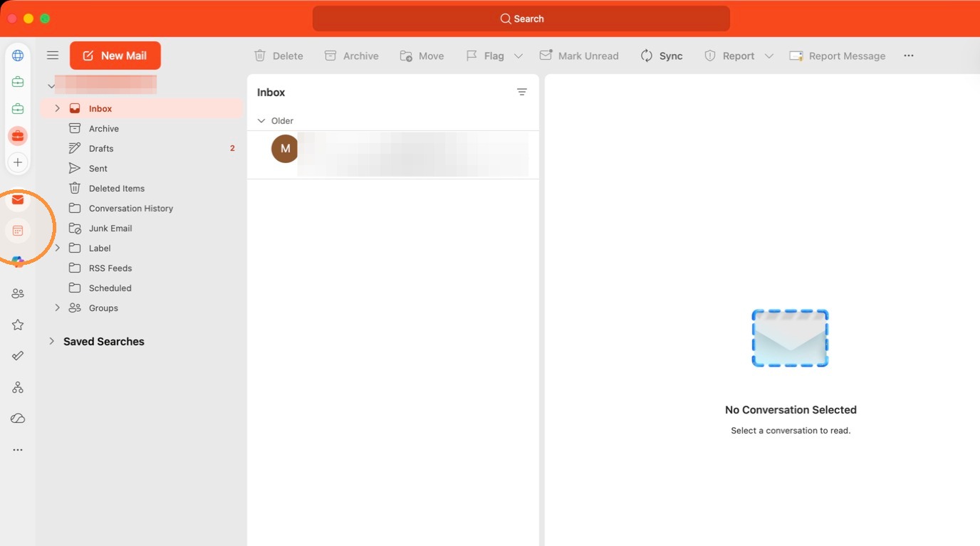
Task: Select the M avatar of the message
Action: (286, 148)
